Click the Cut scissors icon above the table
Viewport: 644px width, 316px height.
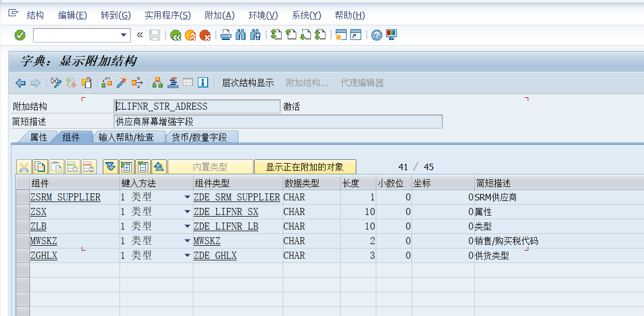(x=24, y=166)
